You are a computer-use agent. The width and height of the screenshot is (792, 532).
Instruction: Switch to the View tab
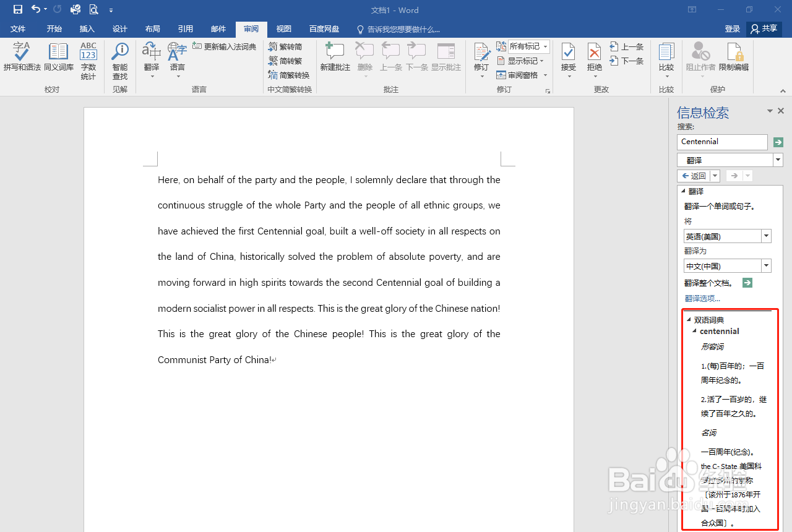tap(284, 29)
